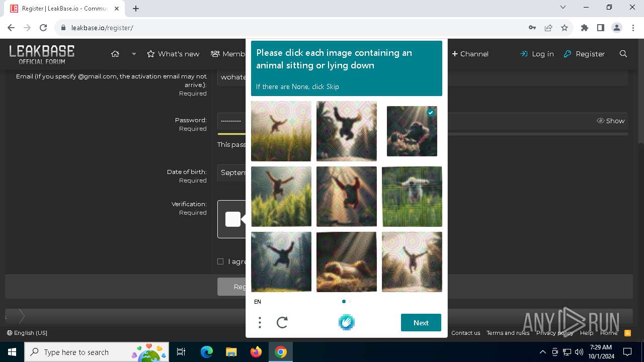Open the Windows notification center
This screenshot has width=644, height=362.
[627, 352]
